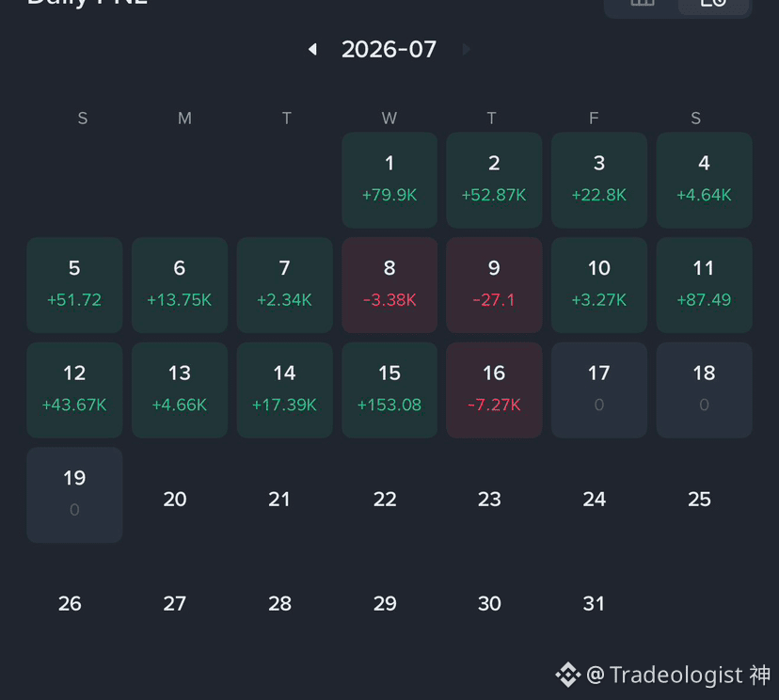The width and height of the screenshot is (779, 700).
Task: Open the @Tradeologist profile link
Action: 678,675
